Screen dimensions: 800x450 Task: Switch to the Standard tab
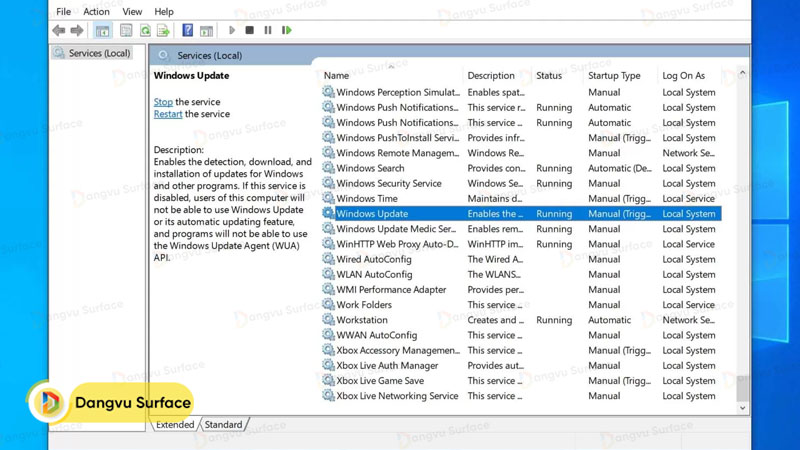point(223,424)
